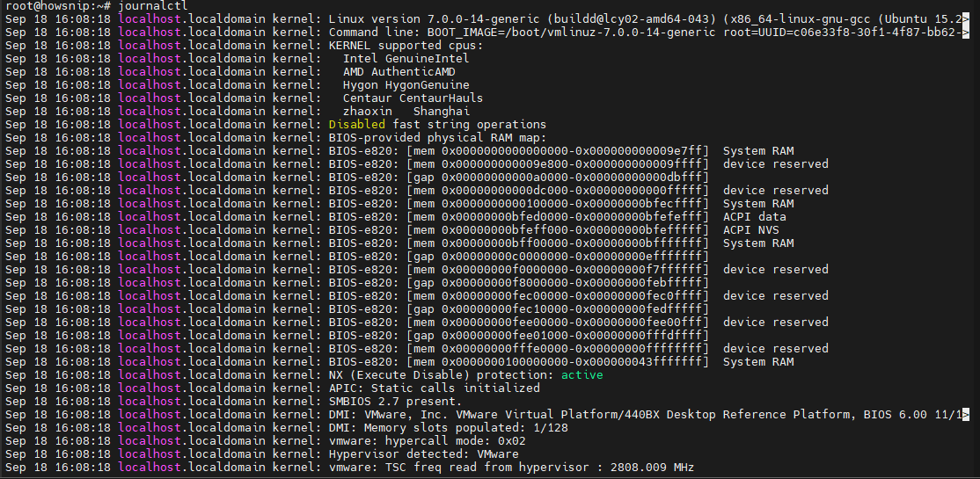Click the 'ACPI NVS' label
This screenshot has height=479, width=980.
pos(751,229)
